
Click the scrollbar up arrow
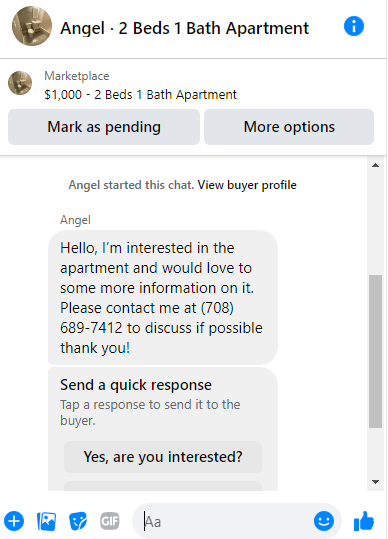tap(375, 165)
